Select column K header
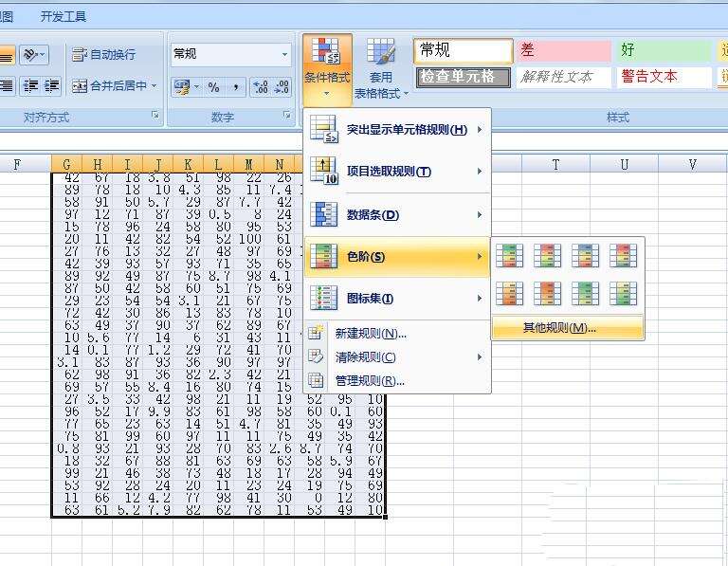This screenshot has width=728, height=566. (x=188, y=164)
